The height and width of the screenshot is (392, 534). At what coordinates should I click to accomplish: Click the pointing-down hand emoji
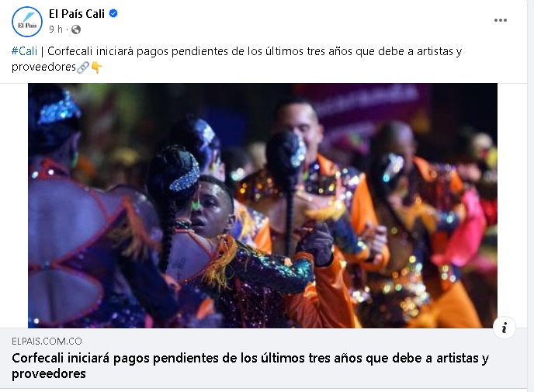coord(97,68)
